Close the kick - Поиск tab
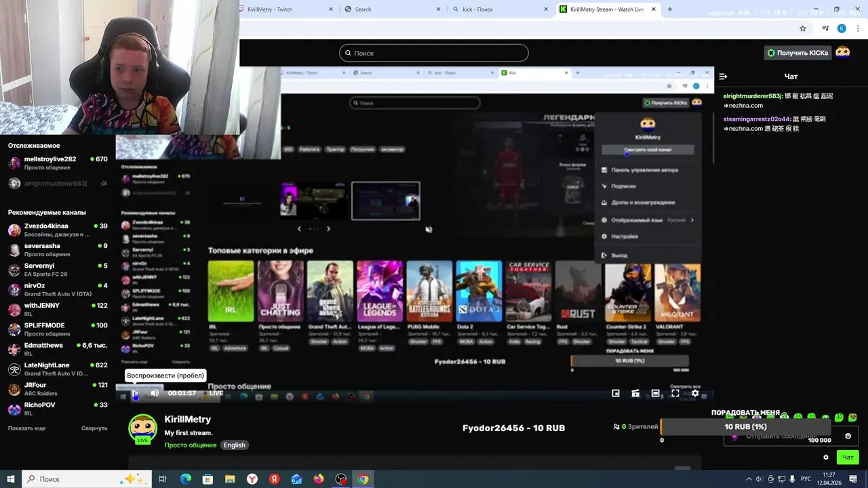The width and height of the screenshot is (868, 488). point(546,9)
